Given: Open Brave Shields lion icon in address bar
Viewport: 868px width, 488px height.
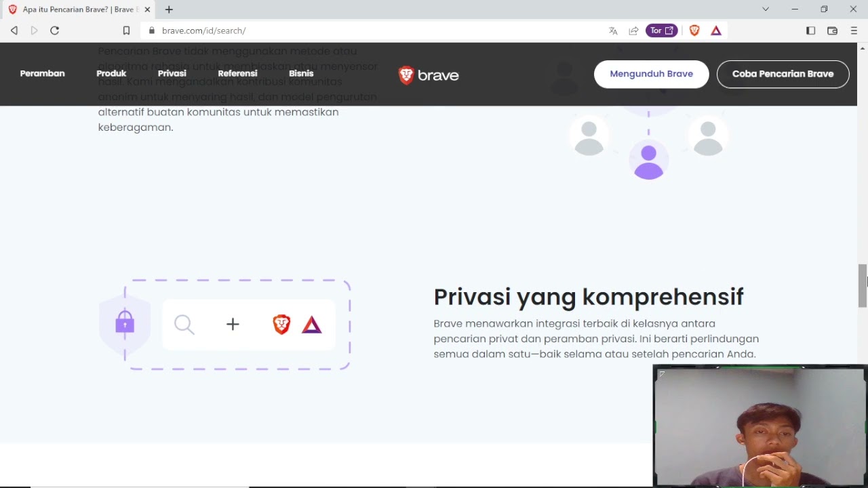Looking at the screenshot, I should (694, 30).
